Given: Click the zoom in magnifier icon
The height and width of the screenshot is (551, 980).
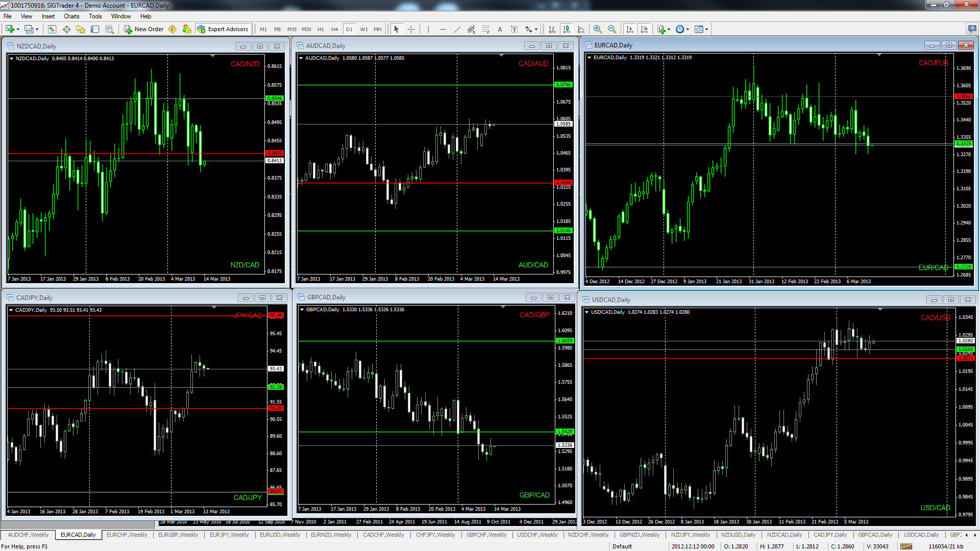Looking at the screenshot, I should point(597,29).
